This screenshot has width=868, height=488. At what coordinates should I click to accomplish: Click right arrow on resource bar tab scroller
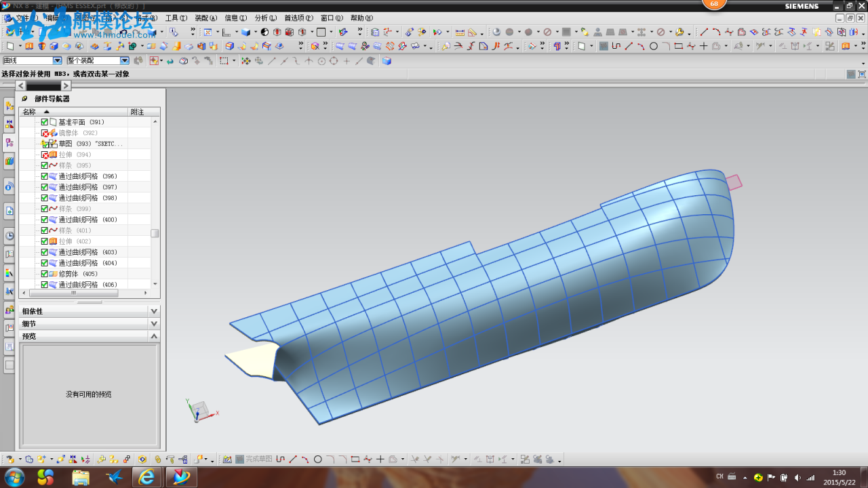point(66,85)
